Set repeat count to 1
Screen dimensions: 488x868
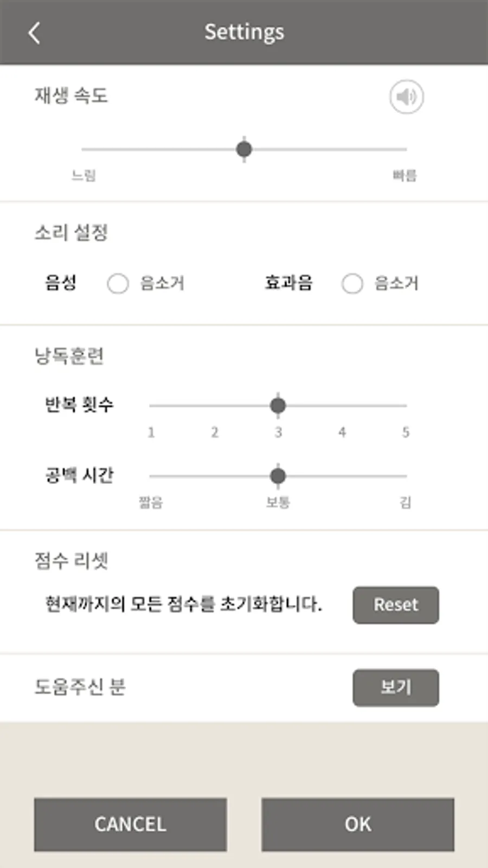(151, 405)
